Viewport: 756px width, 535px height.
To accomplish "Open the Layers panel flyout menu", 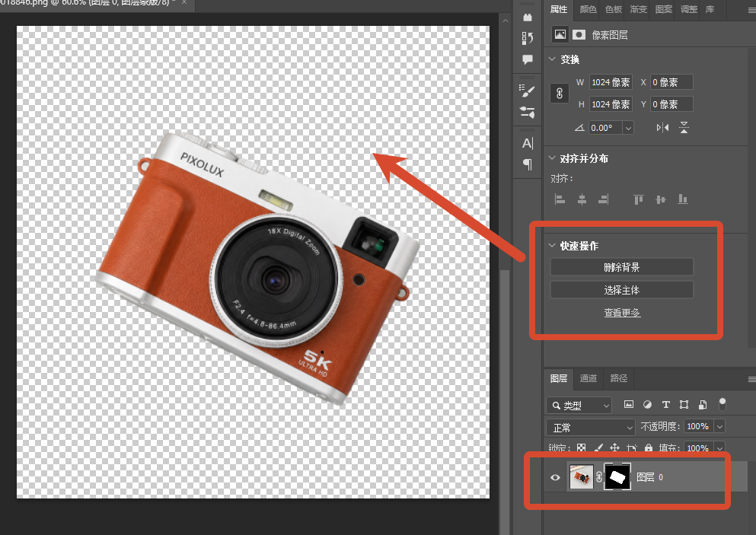I will [751, 379].
